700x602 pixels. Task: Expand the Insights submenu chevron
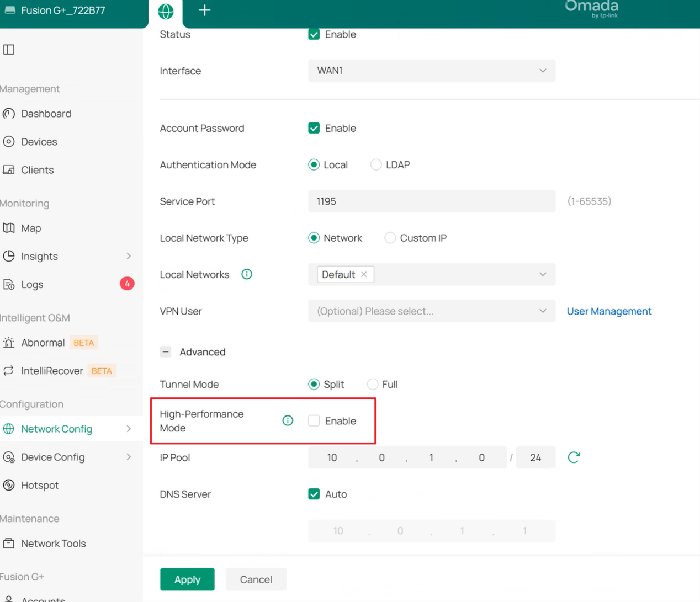129,256
